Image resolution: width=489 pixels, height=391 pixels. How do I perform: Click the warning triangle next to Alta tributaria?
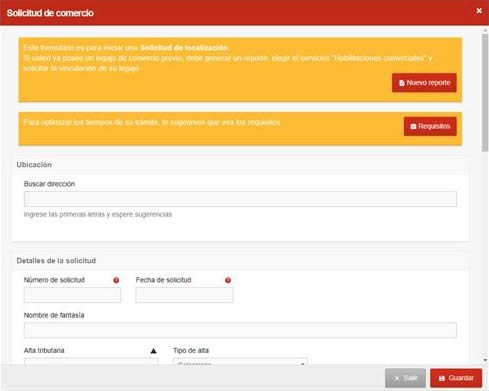(153, 351)
